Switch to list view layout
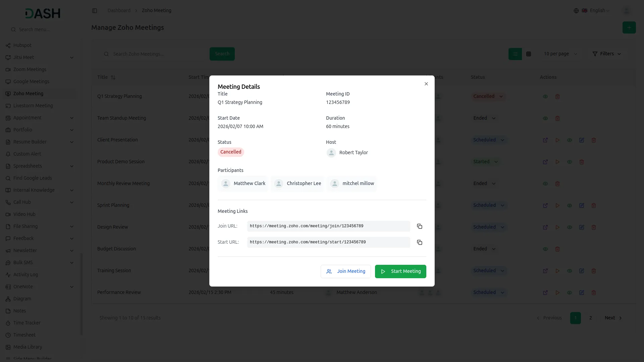 pyautogui.click(x=515, y=54)
